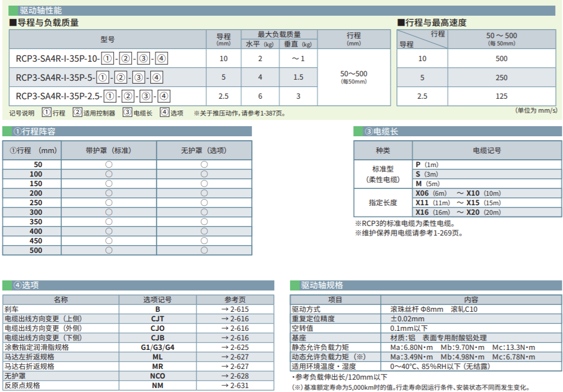This screenshot has width=563, height=392.
Task: Click the 无护罩 (选项) column header
Action: pos(204,150)
